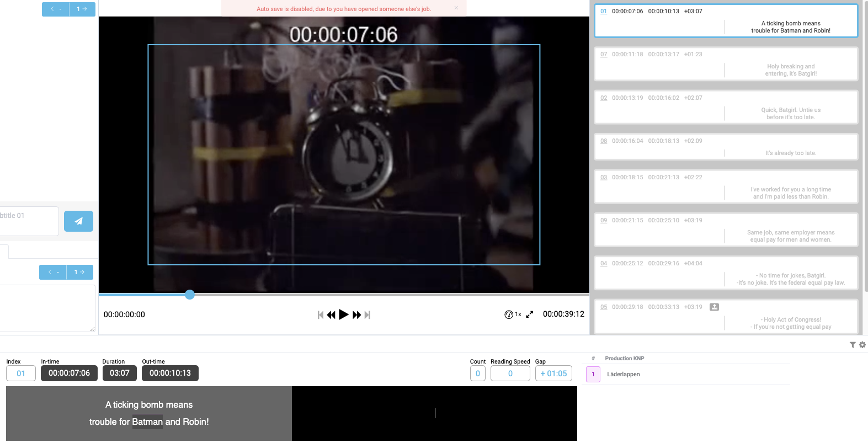Select subtitle 04 No time for jokes
Screen dimensions: 868x443
coord(726,273)
